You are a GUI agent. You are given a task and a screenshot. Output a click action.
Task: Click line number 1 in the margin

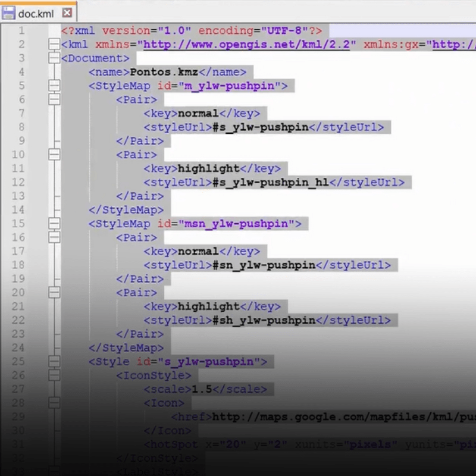pos(21,30)
